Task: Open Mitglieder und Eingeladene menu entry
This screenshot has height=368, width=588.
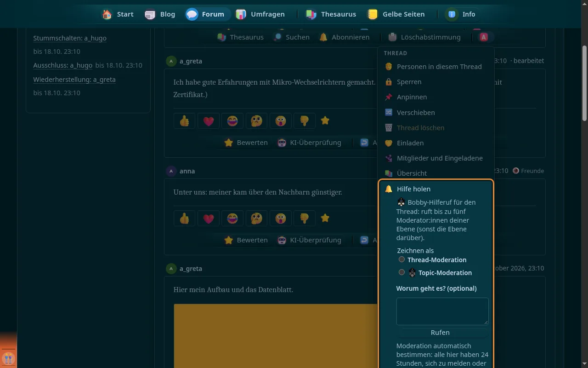Action: [435, 158]
